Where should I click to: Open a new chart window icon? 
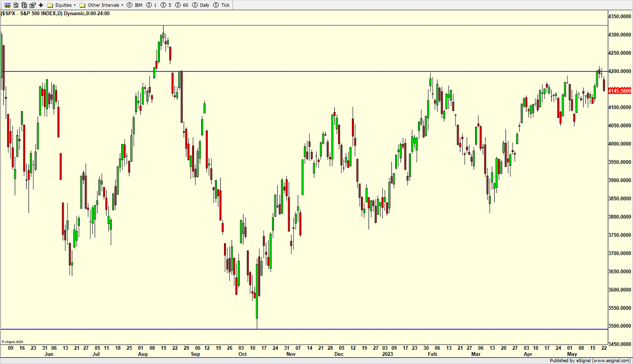[x=16, y=5]
